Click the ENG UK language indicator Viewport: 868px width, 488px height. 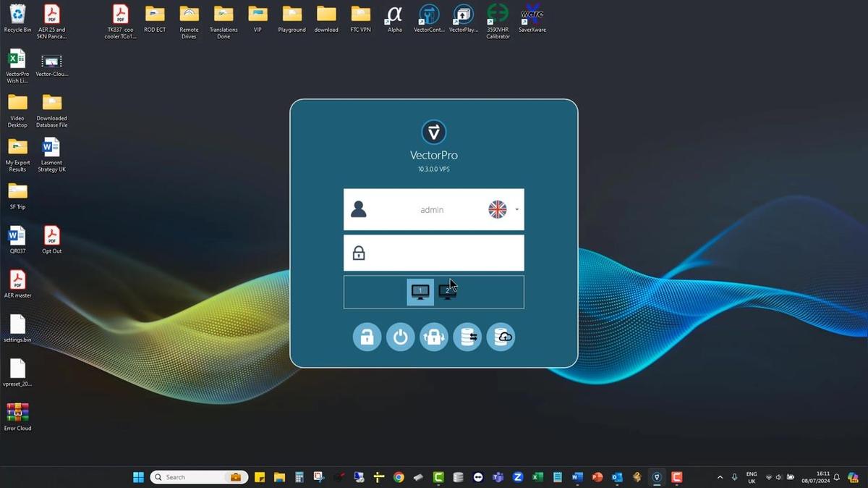pos(752,477)
